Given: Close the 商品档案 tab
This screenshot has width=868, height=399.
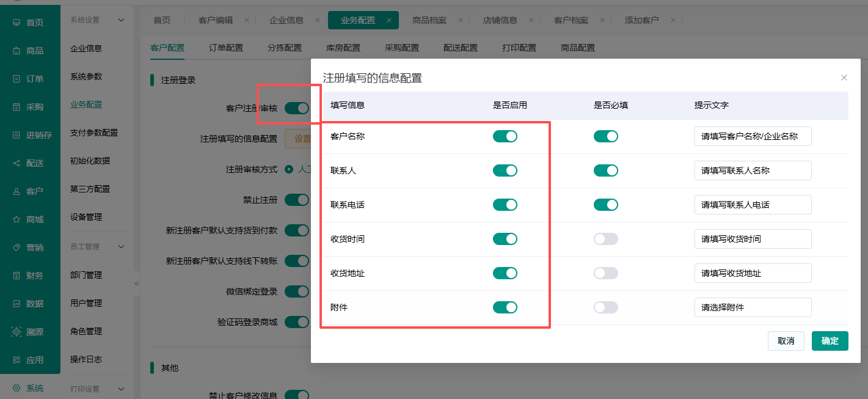Looking at the screenshot, I should point(460,20).
